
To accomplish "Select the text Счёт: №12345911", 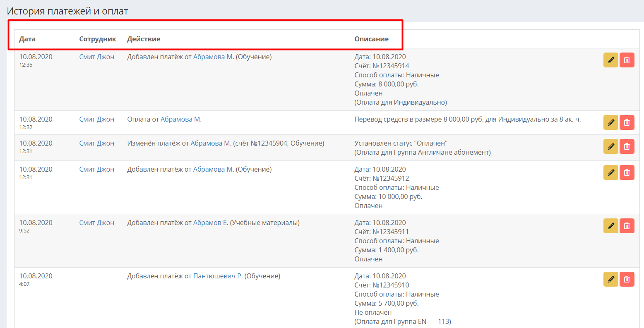I will (382, 232).
